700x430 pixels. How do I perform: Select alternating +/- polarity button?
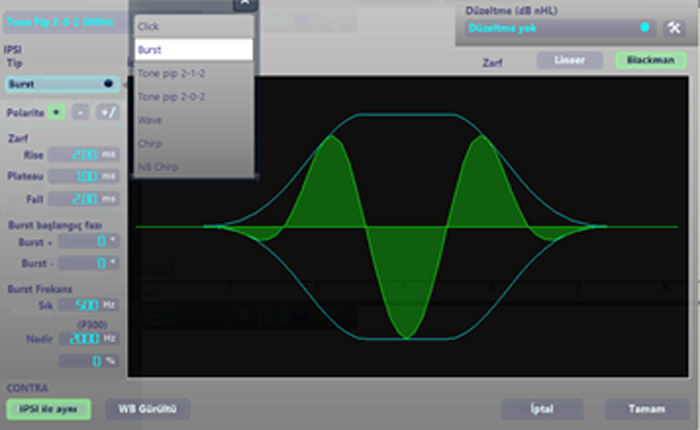point(107,112)
